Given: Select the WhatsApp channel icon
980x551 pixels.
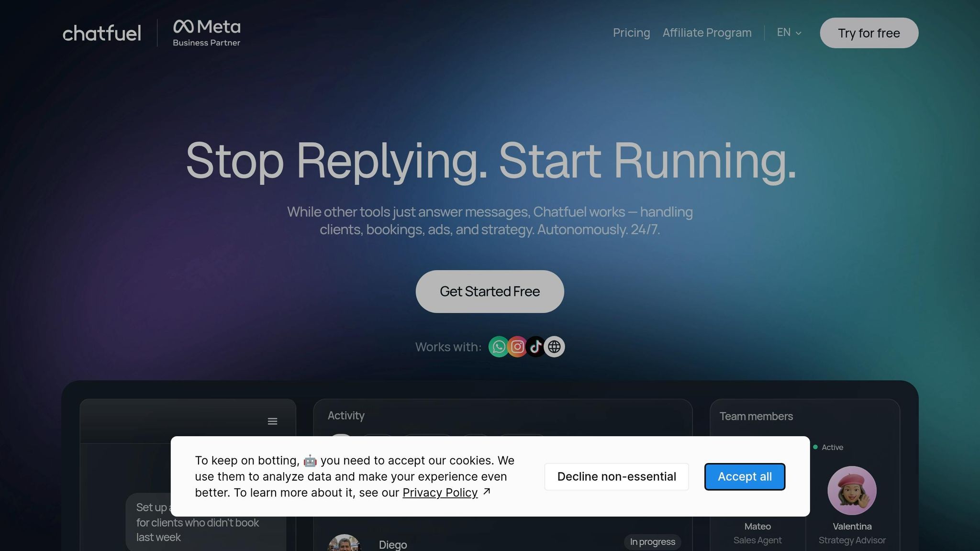Looking at the screenshot, I should coord(499,347).
